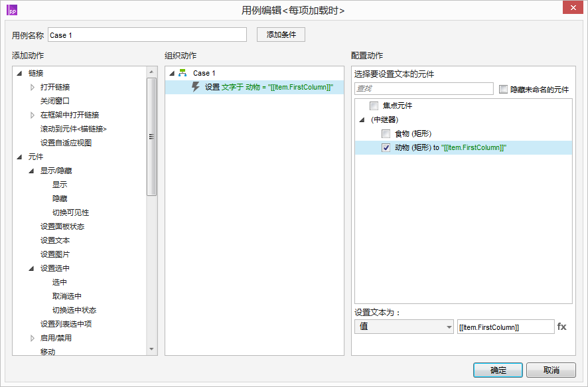
Task: Click the 取消 button
Action: click(551, 370)
